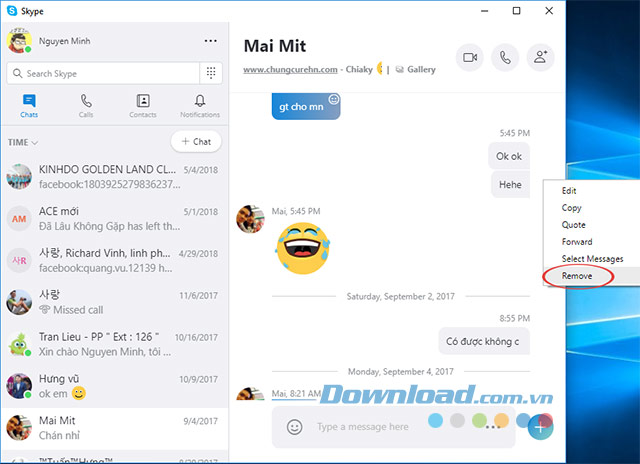
Task: Go to the Notifications tab
Action: pyautogui.click(x=200, y=106)
